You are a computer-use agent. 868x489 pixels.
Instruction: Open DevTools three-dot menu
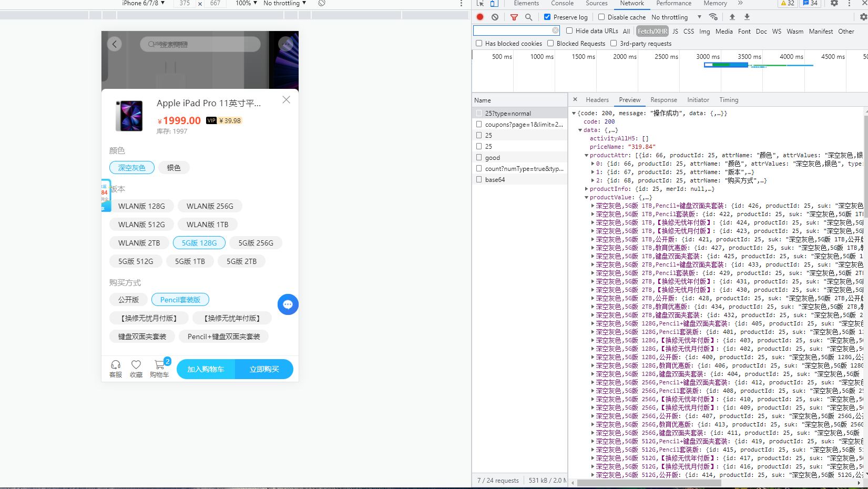pos(849,3)
